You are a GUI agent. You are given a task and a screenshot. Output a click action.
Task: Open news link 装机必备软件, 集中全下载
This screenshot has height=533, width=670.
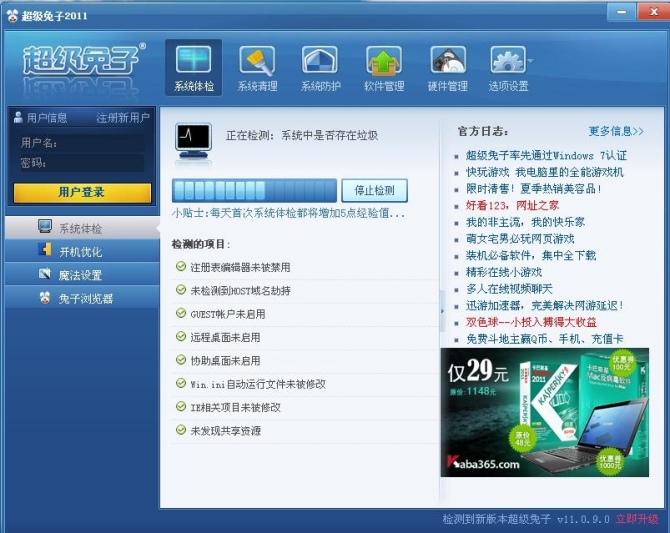point(531,255)
